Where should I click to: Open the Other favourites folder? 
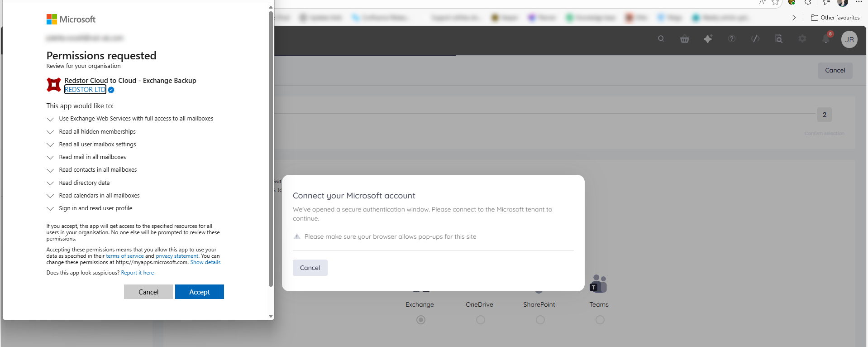835,18
